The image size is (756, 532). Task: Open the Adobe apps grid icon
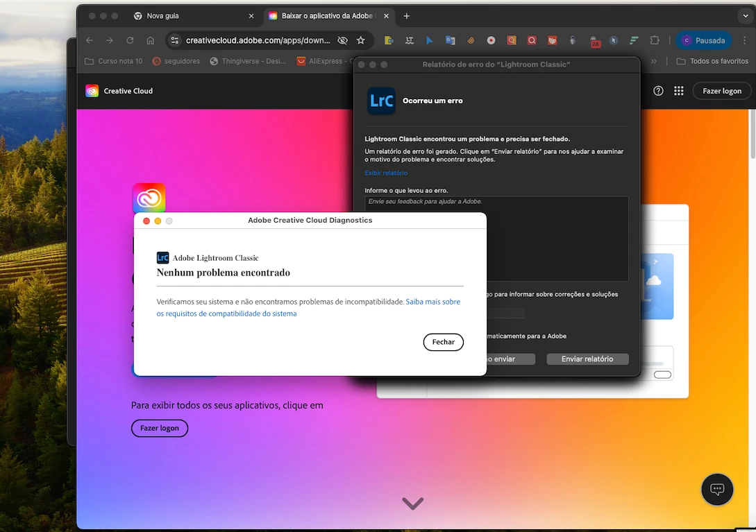(679, 91)
